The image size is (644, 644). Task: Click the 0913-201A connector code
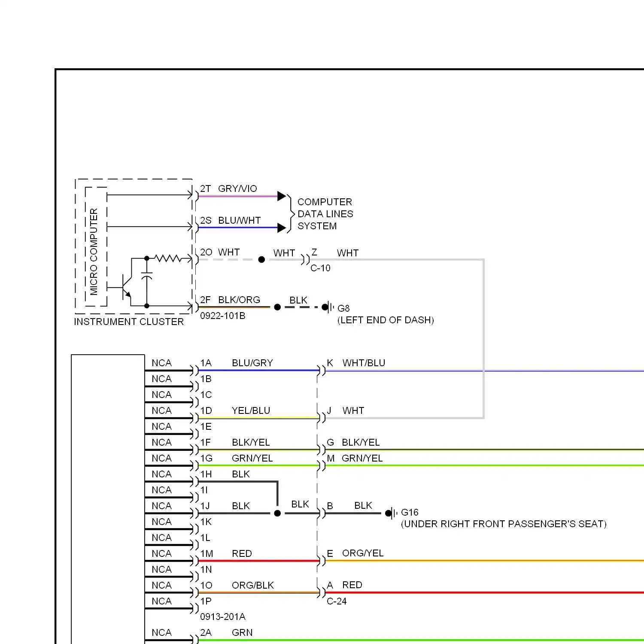pos(223,617)
